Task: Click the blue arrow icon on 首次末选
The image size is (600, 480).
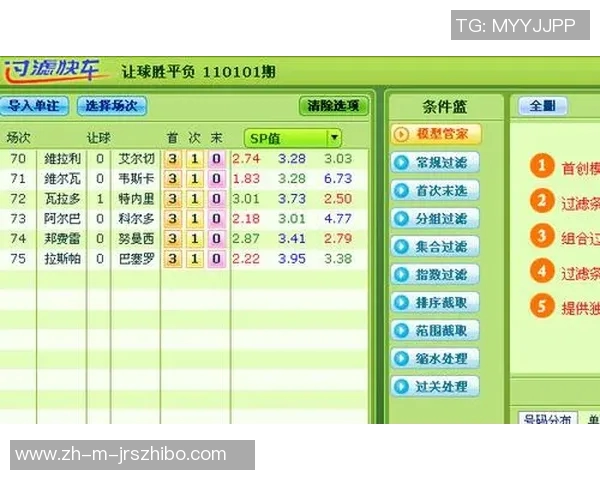Action: (x=401, y=191)
